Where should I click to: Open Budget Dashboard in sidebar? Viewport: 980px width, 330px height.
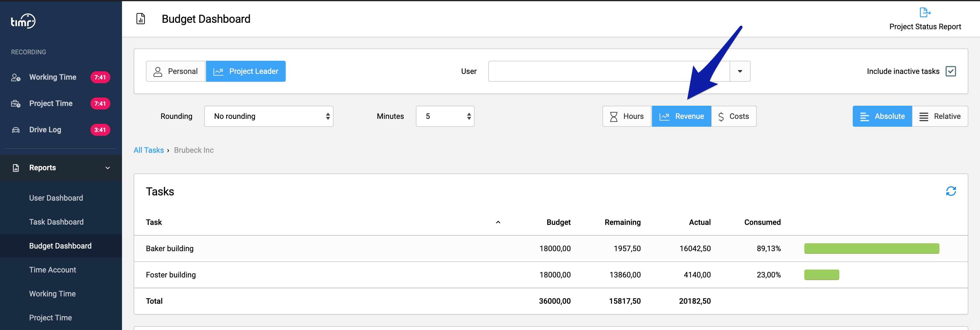pos(60,246)
